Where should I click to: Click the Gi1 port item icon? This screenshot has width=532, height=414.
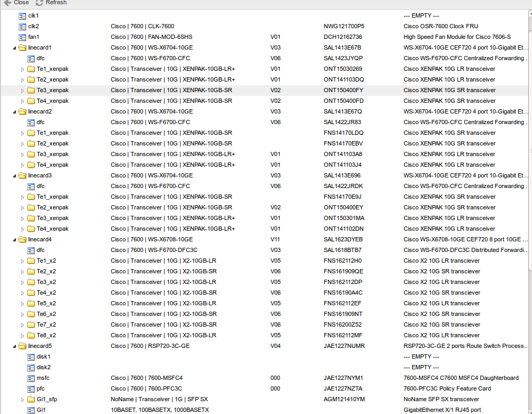pos(31,410)
